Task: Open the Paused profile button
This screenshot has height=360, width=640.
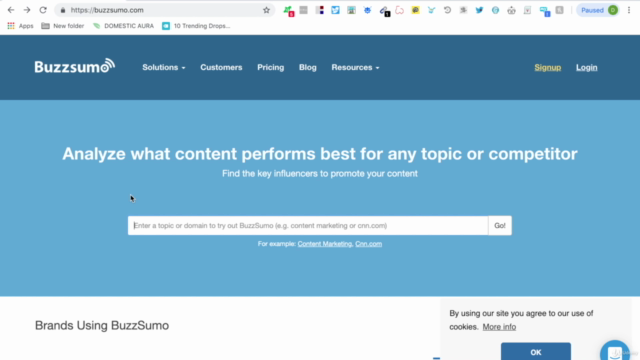Action: tap(598, 10)
